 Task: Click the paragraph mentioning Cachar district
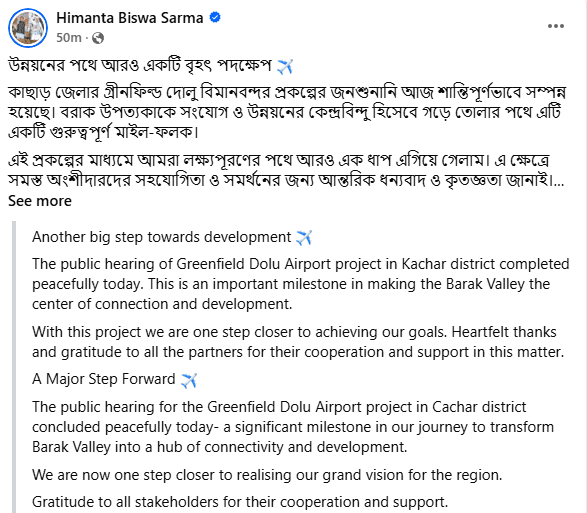293,427
